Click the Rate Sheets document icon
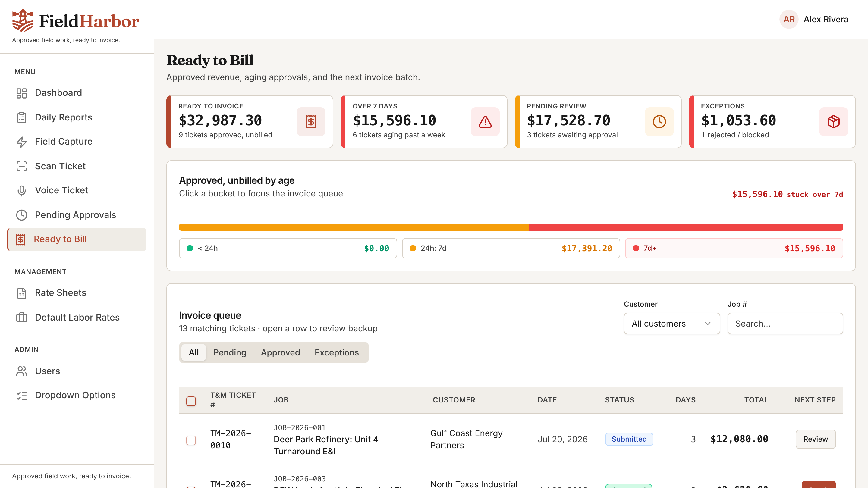Viewport: 868px width, 488px height. (x=22, y=293)
